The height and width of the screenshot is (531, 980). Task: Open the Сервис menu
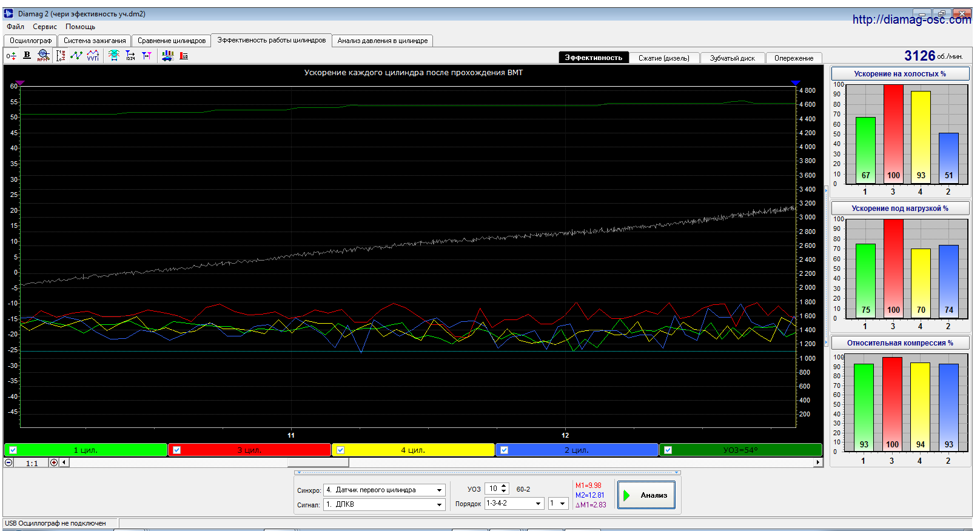45,27
